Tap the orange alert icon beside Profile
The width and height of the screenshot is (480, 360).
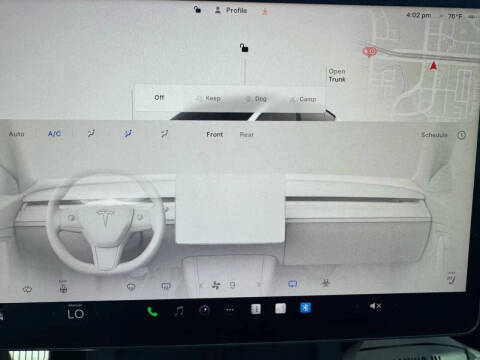point(265,12)
